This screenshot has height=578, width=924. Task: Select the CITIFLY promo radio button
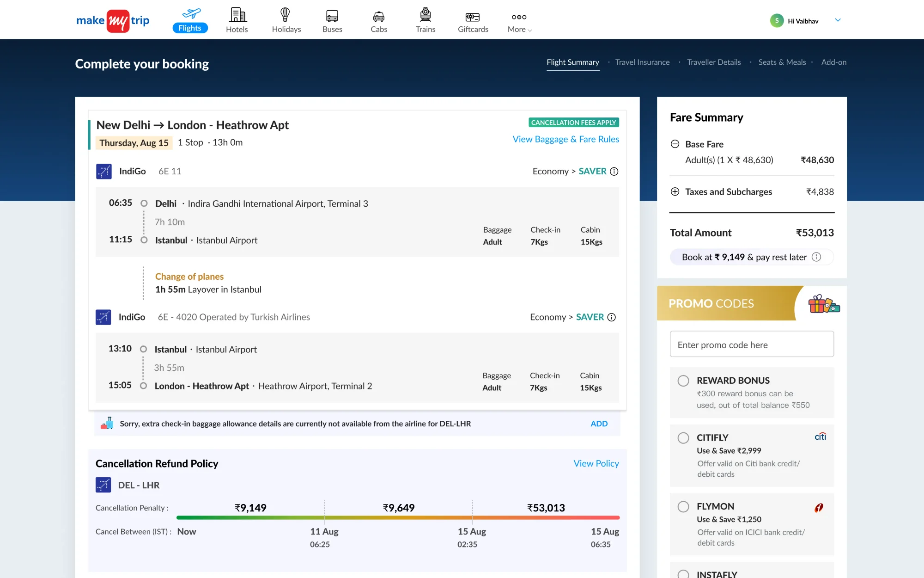[683, 438]
